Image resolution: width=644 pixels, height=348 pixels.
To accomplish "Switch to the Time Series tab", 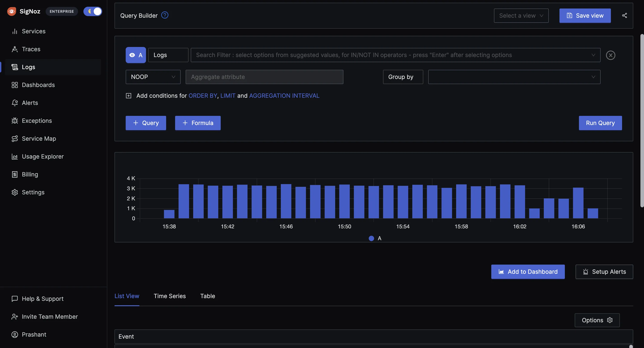I will 170,296.
